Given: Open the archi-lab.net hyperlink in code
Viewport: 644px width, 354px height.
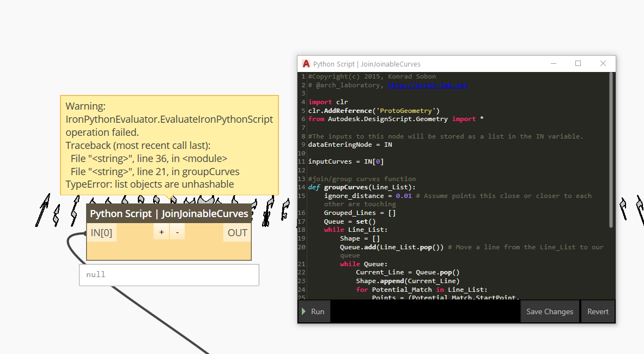Looking at the screenshot, I should tap(428, 85).
